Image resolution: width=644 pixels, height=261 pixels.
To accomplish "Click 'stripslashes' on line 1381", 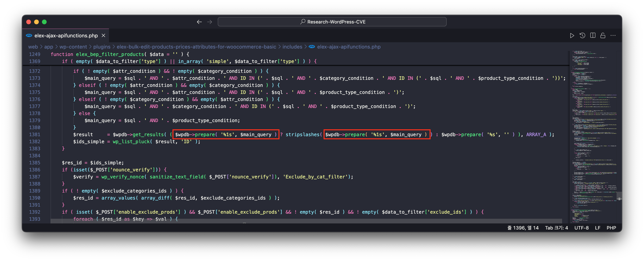I will (x=303, y=134).
